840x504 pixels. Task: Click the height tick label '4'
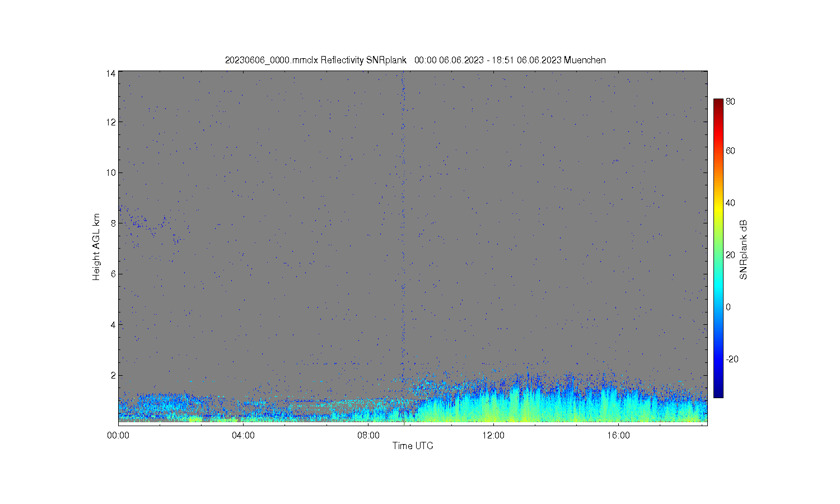pos(113,325)
